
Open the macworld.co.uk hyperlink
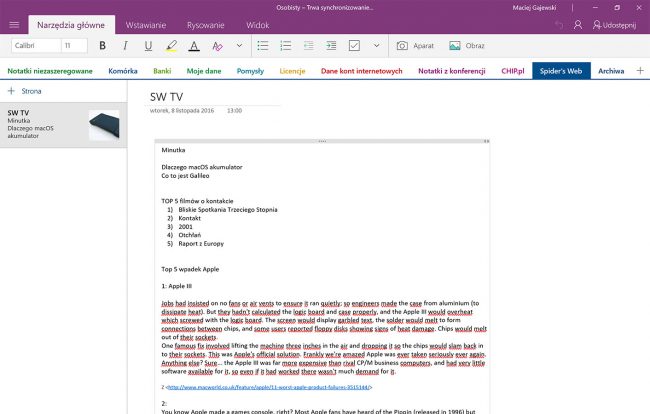tap(268, 387)
